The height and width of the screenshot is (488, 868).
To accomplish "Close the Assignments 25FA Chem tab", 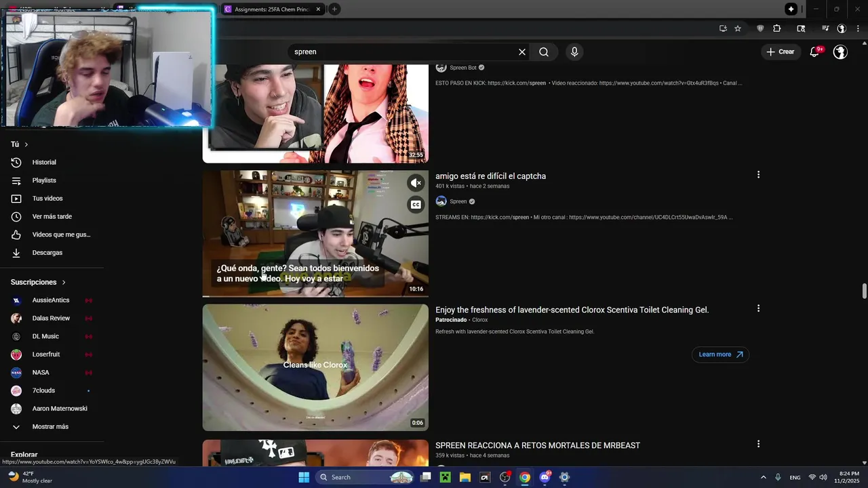I will 318,9.
